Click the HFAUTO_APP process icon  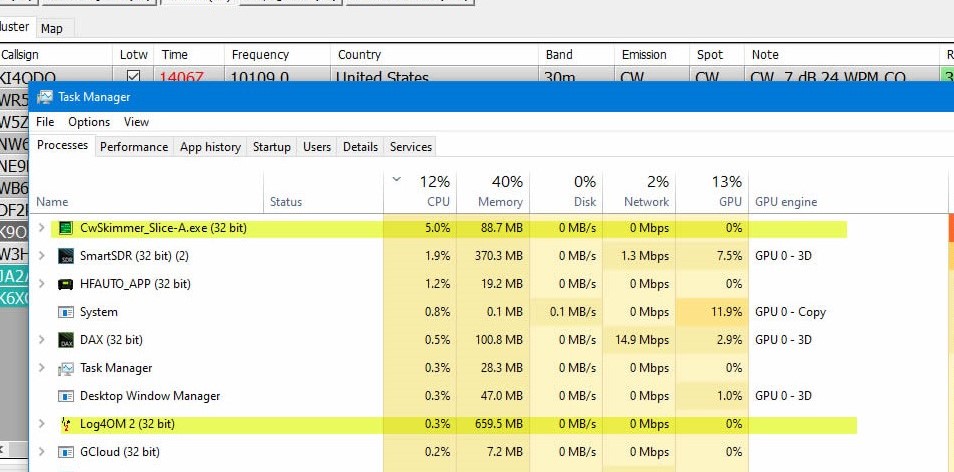[65, 284]
